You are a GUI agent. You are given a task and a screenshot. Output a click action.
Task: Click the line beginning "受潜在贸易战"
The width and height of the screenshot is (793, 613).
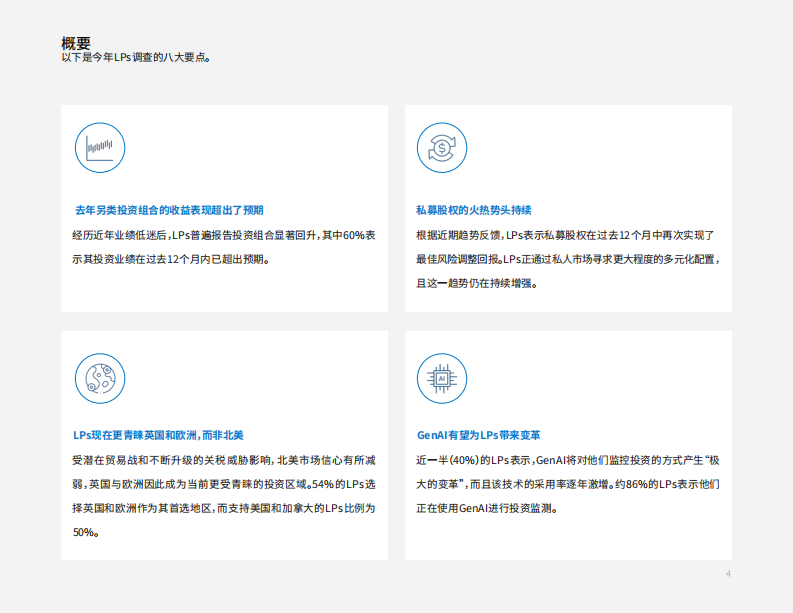tap(223, 461)
